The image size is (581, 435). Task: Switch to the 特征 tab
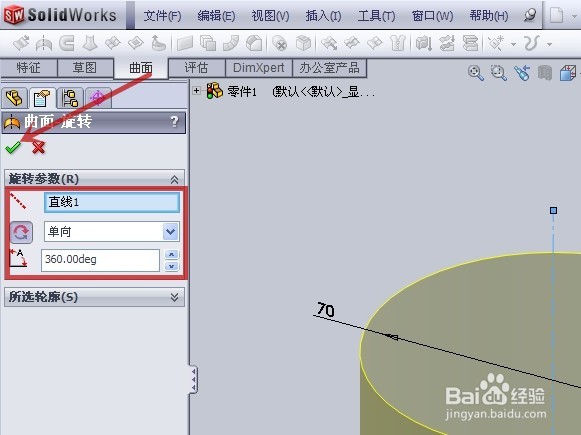coord(29,67)
